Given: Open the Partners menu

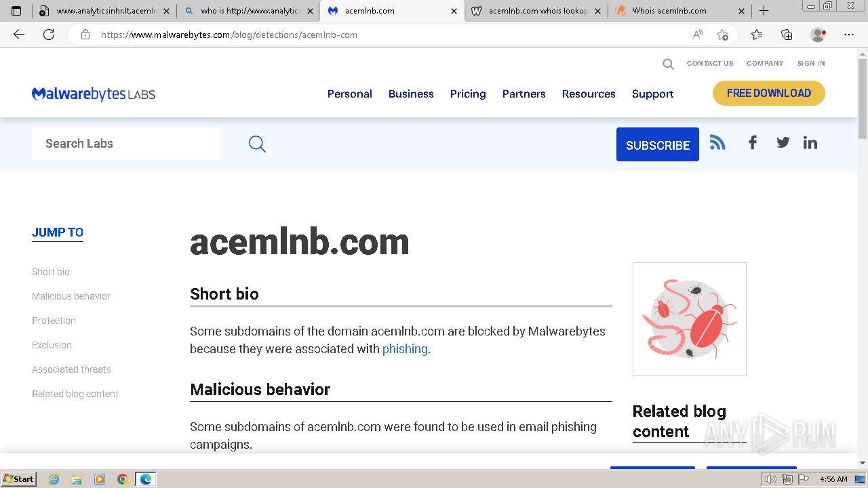Looking at the screenshot, I should click(524, 94).
